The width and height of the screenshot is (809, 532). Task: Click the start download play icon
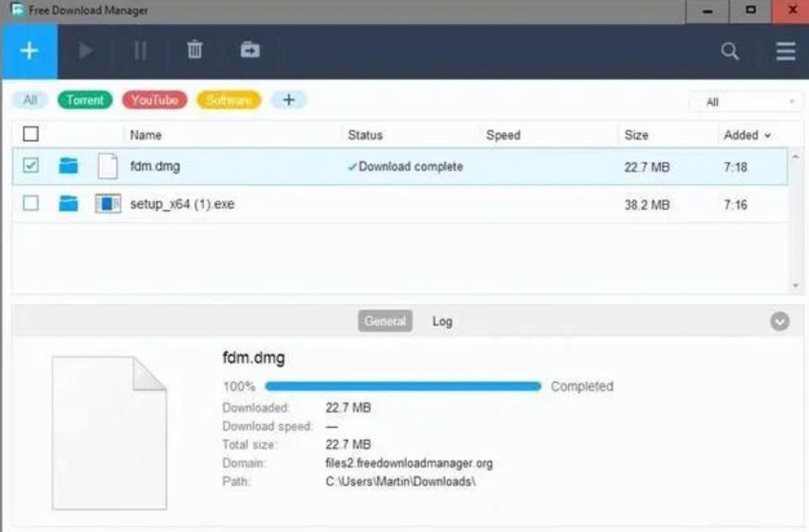tap(86, 51)
